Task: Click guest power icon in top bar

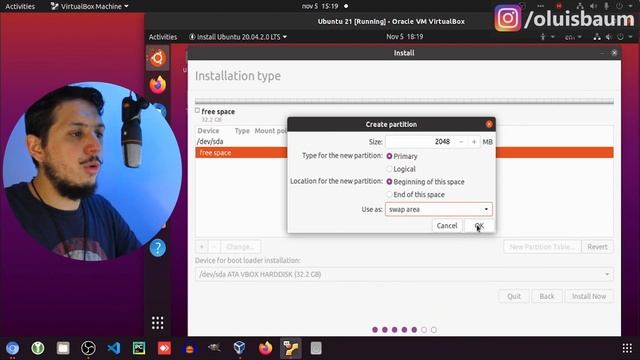Action: pos(620,37)
